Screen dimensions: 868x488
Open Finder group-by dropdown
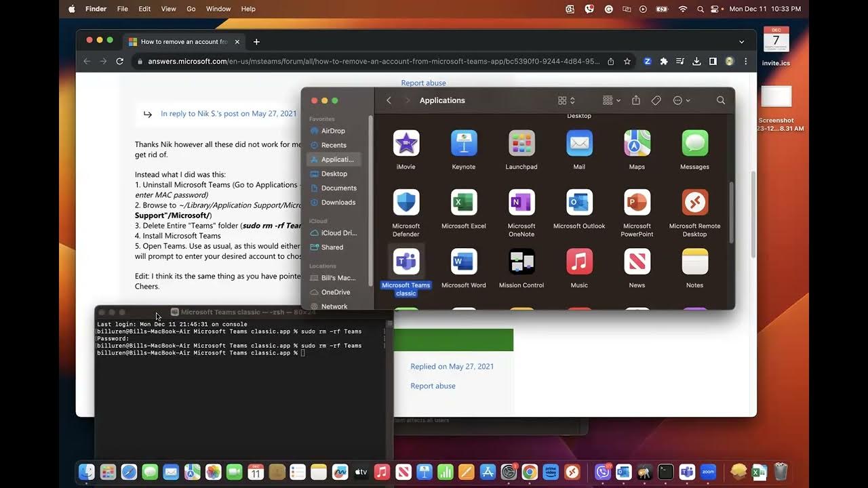[x=611, y=100]
